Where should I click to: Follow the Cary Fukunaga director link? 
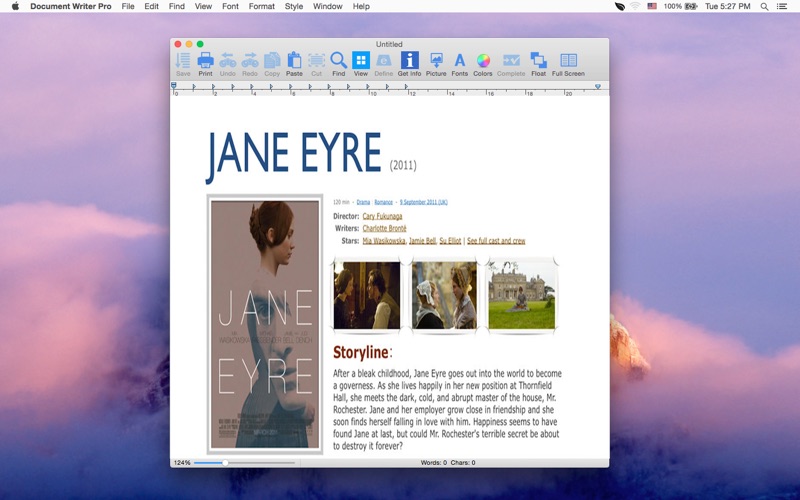coord(382,216)
